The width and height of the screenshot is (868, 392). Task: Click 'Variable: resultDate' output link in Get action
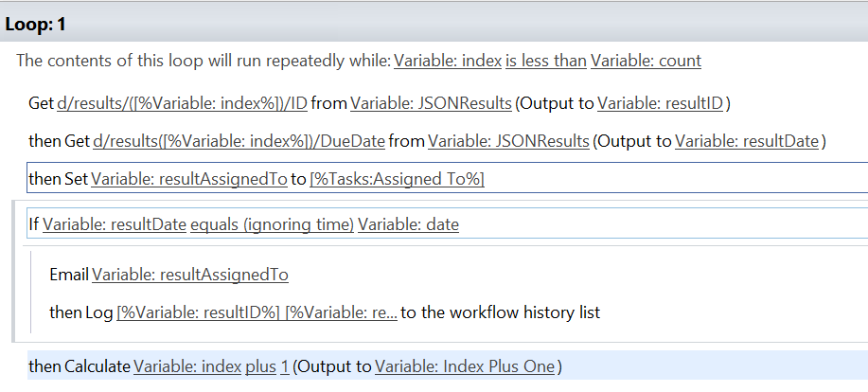click(x=747, y=142)
